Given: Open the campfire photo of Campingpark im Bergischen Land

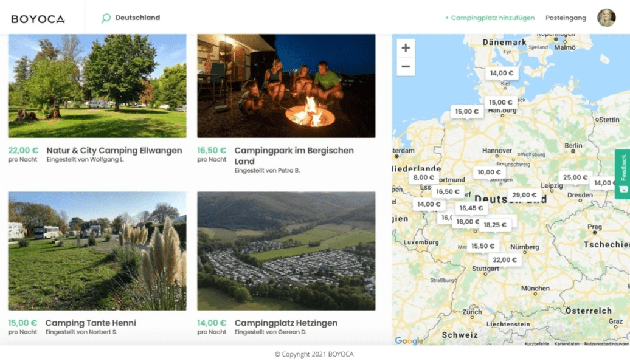Looking at the screenshot, I should (286, 86).
